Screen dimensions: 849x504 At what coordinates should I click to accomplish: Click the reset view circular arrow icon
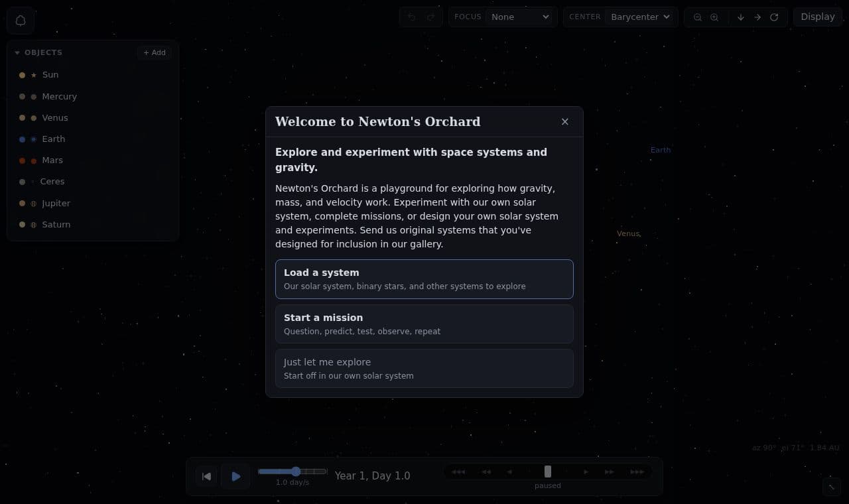[774, 17]
